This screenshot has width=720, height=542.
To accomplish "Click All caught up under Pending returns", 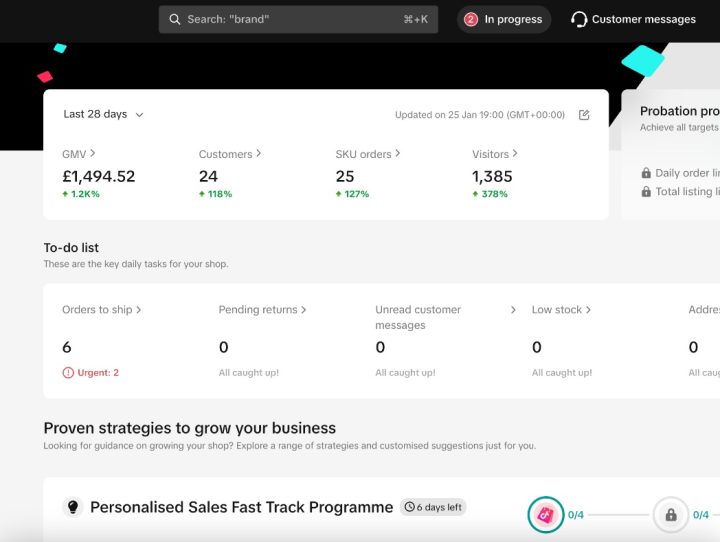I will pos(249,373).
